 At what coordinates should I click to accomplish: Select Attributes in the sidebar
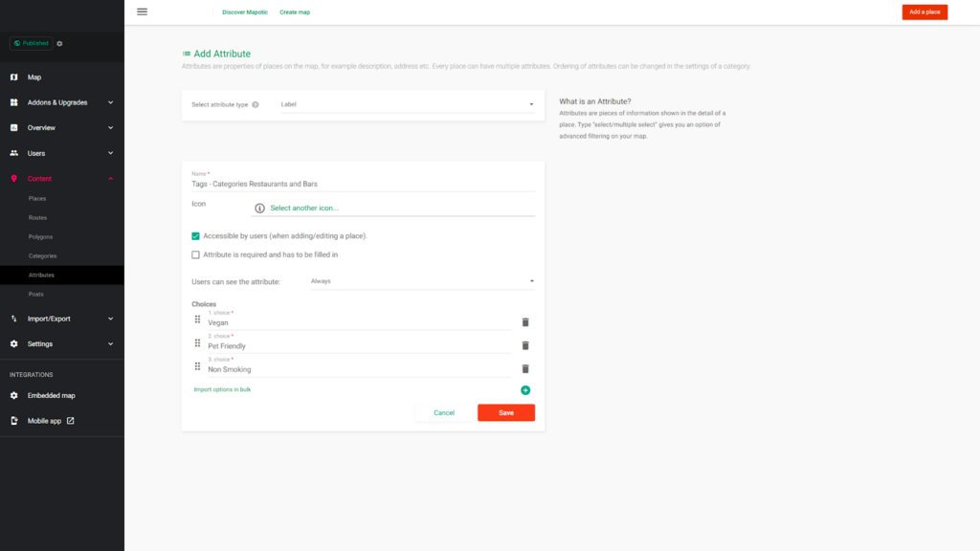41,275
